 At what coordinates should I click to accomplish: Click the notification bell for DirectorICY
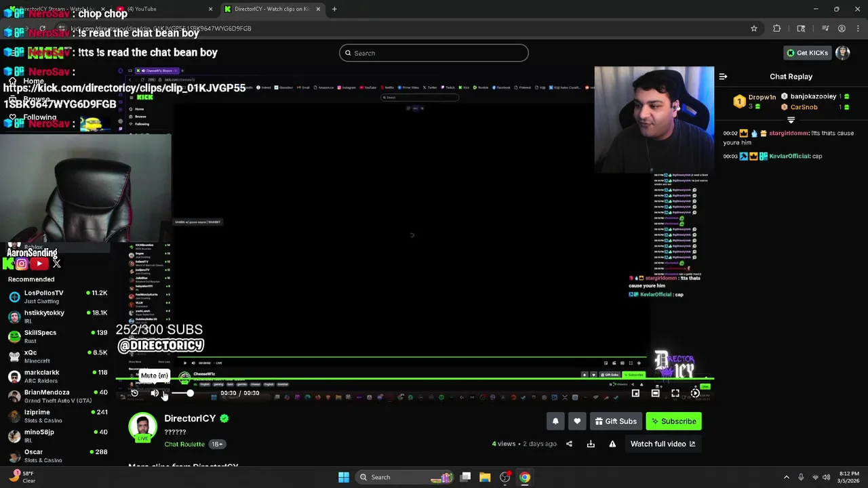[x=555, y=422]
